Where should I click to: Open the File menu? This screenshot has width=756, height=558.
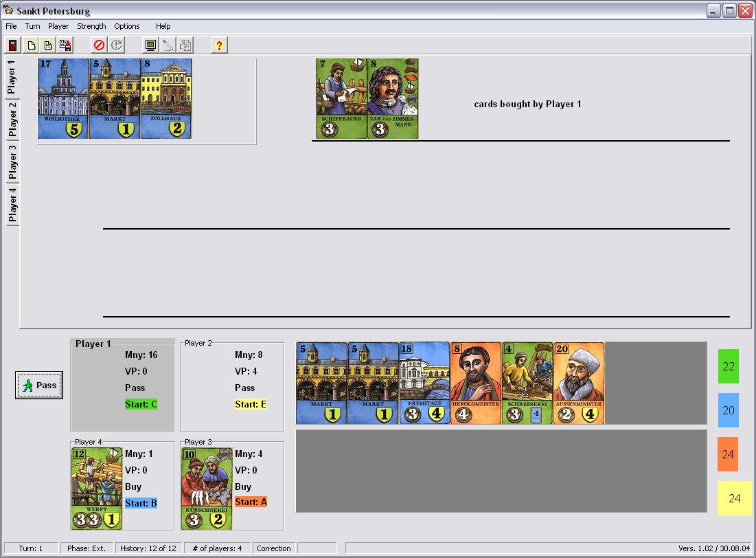[x=11, y=26]
